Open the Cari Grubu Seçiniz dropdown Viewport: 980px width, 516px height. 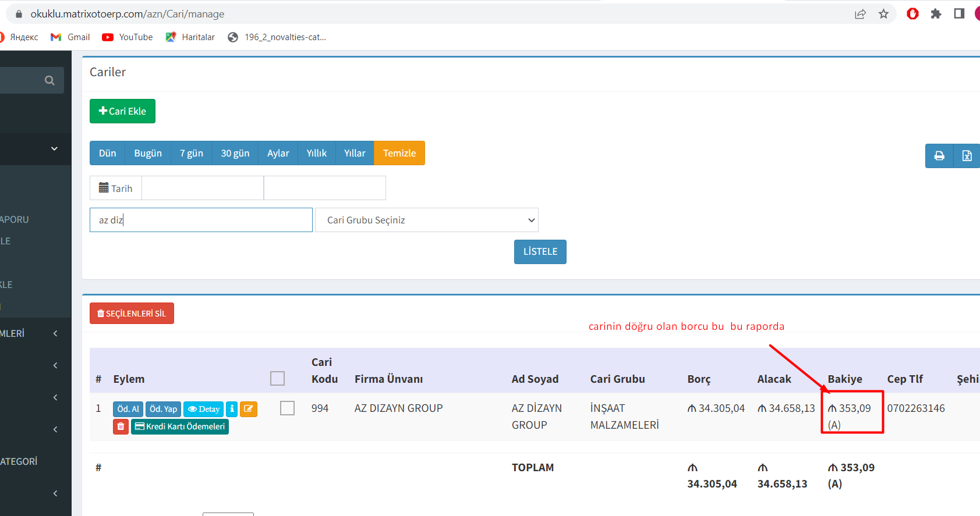[x=426, y=220]
